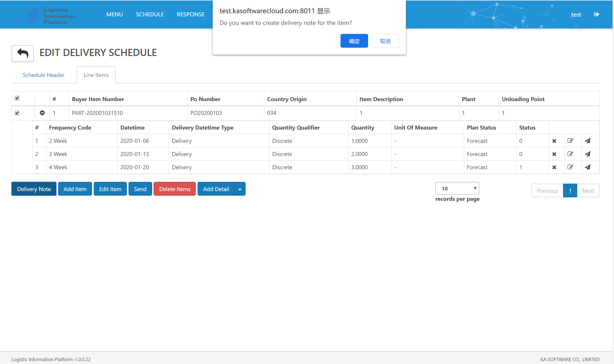Viewport: 614px width, 364px height.
Task: Click the test username link
Action: tap(576, 14)
